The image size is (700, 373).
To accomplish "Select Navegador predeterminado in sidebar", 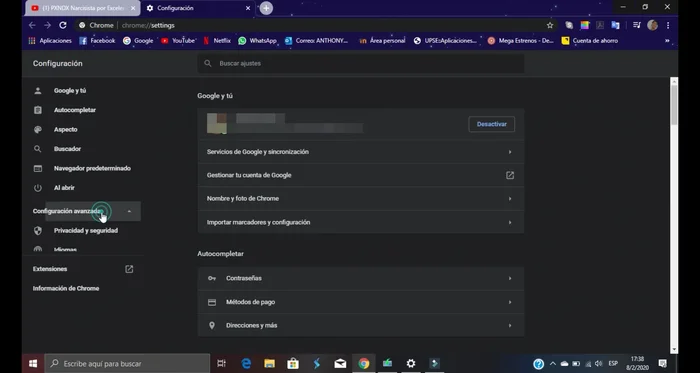I will [x=92, y=168].
